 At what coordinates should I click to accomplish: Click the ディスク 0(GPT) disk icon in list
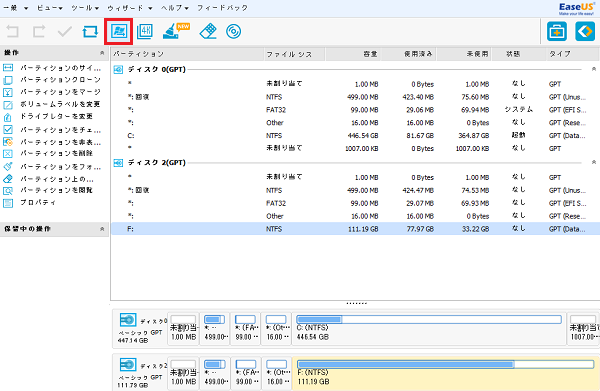tap(118, 69)
